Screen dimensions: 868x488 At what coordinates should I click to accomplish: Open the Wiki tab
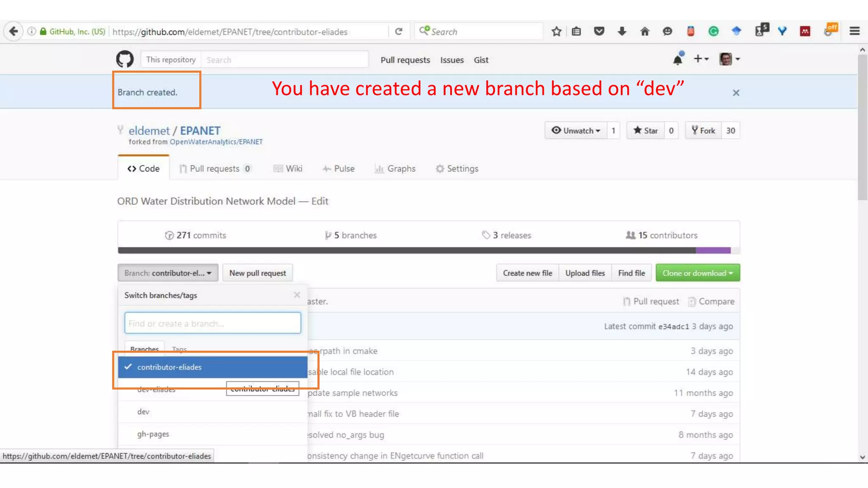[x=288, y=169]
